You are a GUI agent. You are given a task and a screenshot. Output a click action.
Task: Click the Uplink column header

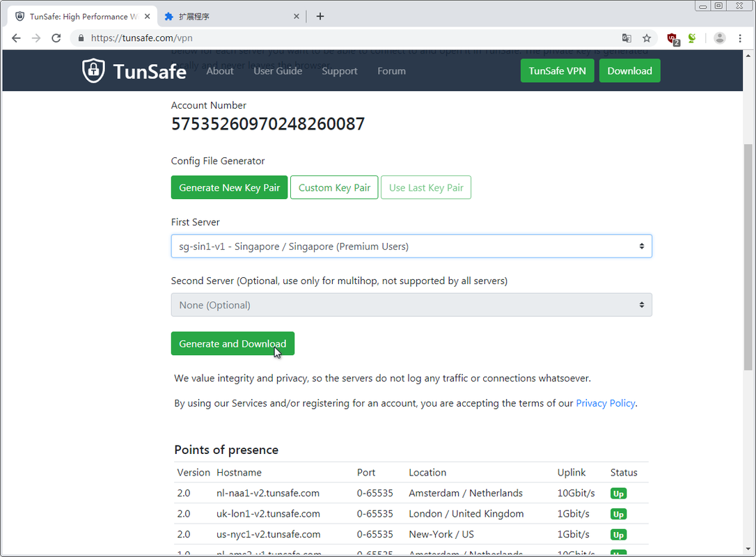(572, 473)
